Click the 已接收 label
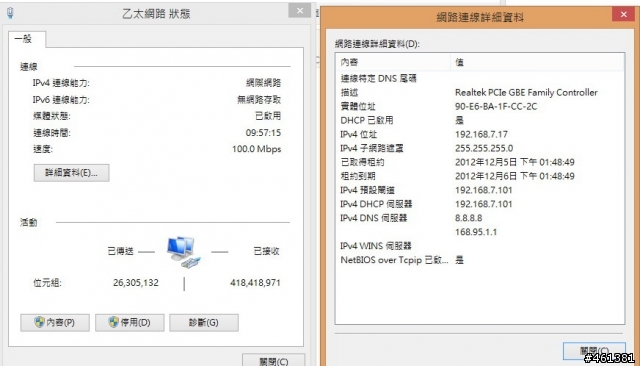640x366 pixels. 267,251
